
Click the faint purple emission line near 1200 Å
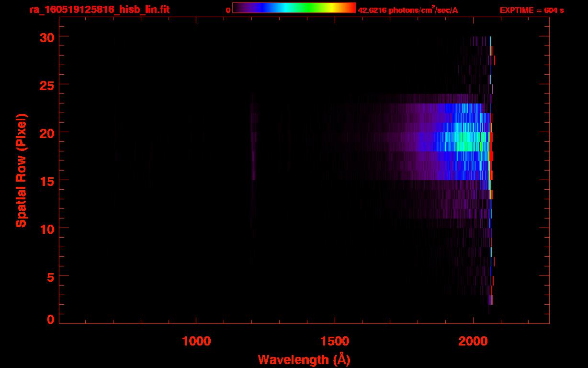pyautogui.click(x=254, y=141)
